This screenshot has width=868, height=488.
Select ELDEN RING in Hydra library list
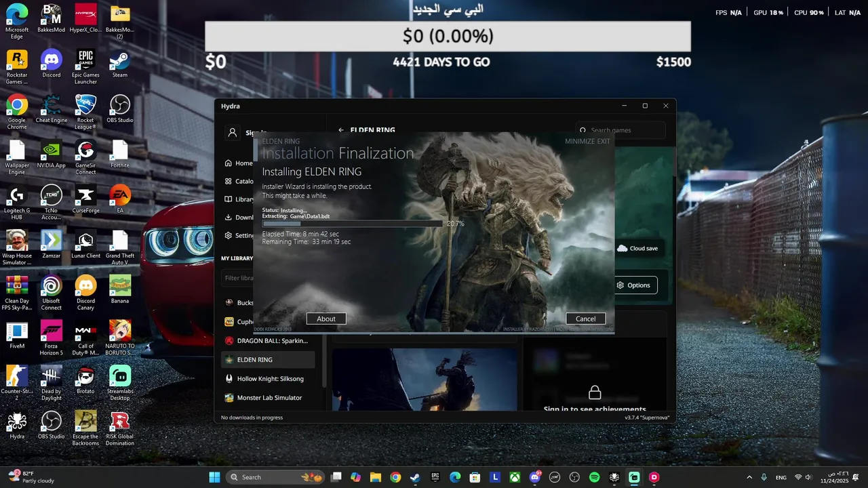click(x=269, y=360)
